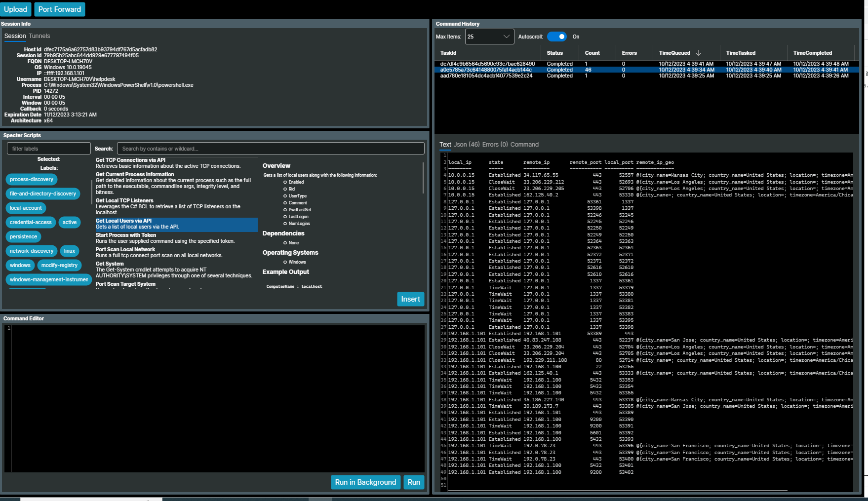Select the Port Scan Local Network script
Screen dimensions: 868x501
coord(176,253)
